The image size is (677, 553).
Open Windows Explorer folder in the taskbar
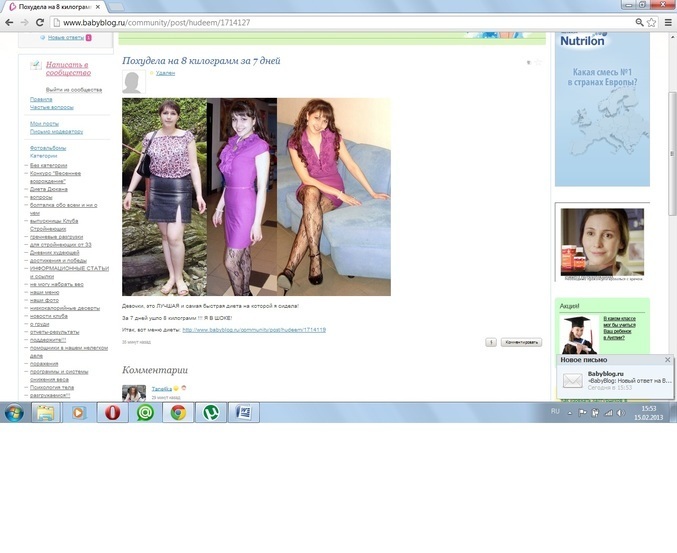coord(45,411)
